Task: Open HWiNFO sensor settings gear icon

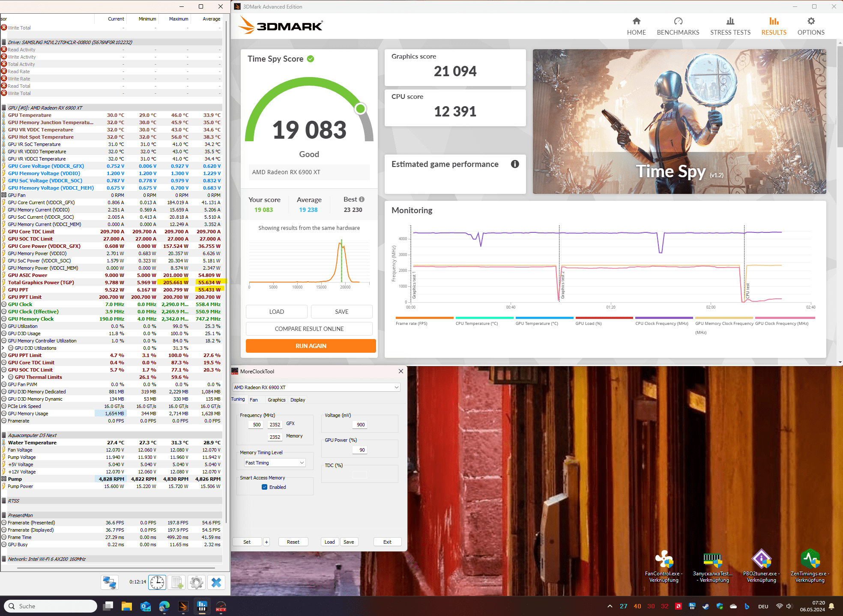Action: pyautogui.click(x=197, y=582)
